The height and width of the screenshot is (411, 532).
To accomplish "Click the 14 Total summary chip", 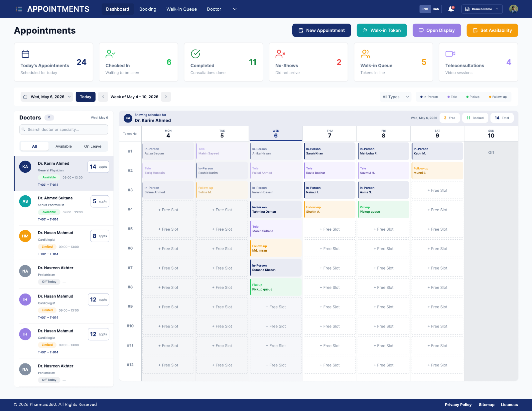I will click(502, 118).
